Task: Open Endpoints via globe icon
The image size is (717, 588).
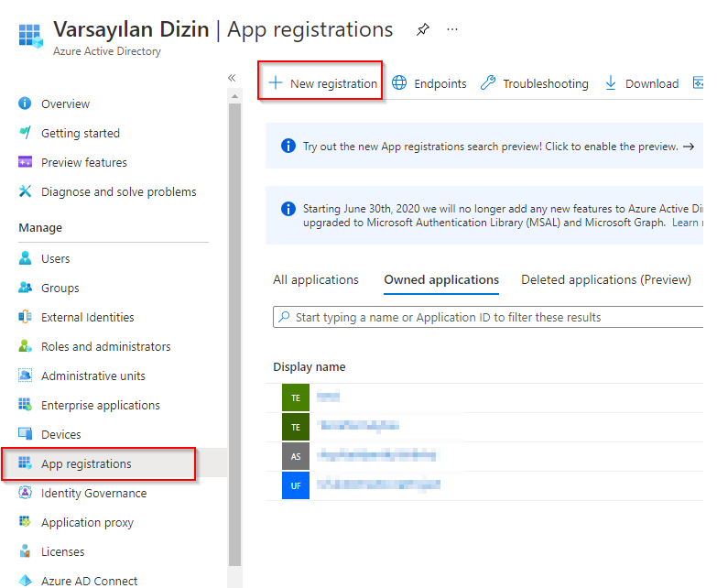Action: coord(399,82)
